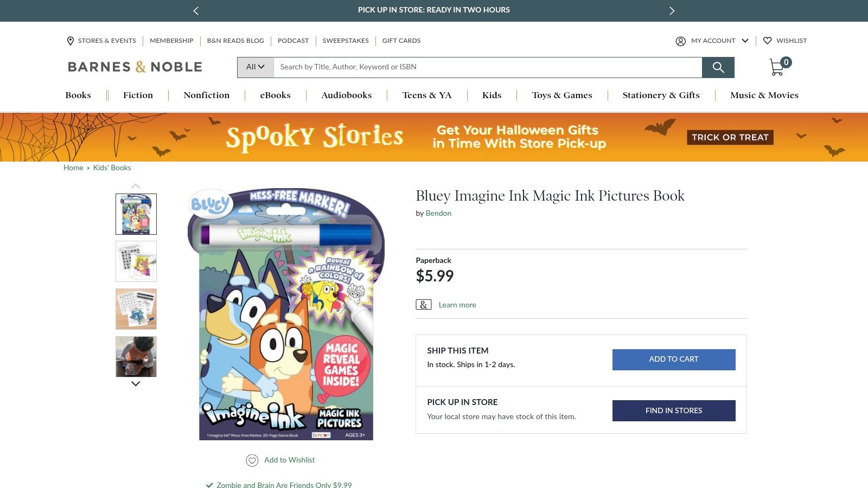Expand the My Account dropdown arrow
Image resolution: width=868 pixels, height=488 pixels.
tap(745, 41)
